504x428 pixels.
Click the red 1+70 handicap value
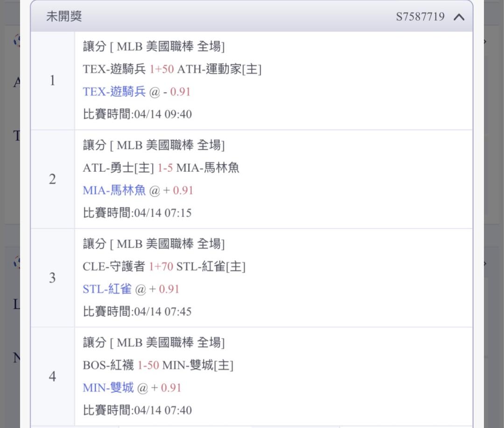[161, 267]
